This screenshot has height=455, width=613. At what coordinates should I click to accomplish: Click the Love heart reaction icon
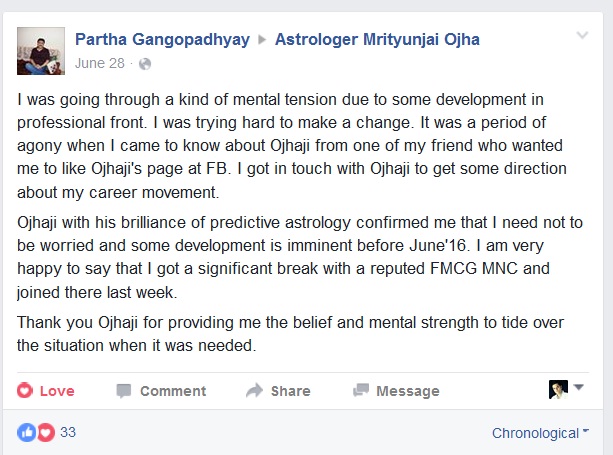pos(25,391)
